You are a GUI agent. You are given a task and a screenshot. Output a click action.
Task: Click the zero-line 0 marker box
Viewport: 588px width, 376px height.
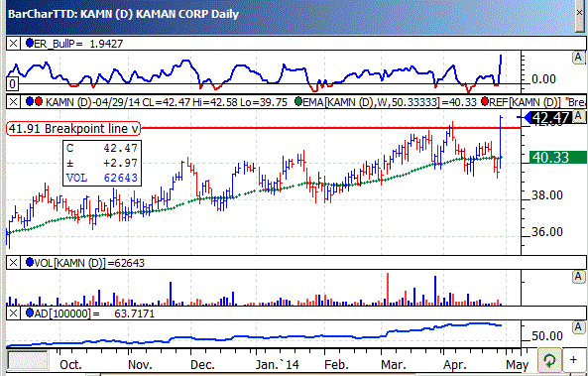pyautogui.click(x=12, y=83)
